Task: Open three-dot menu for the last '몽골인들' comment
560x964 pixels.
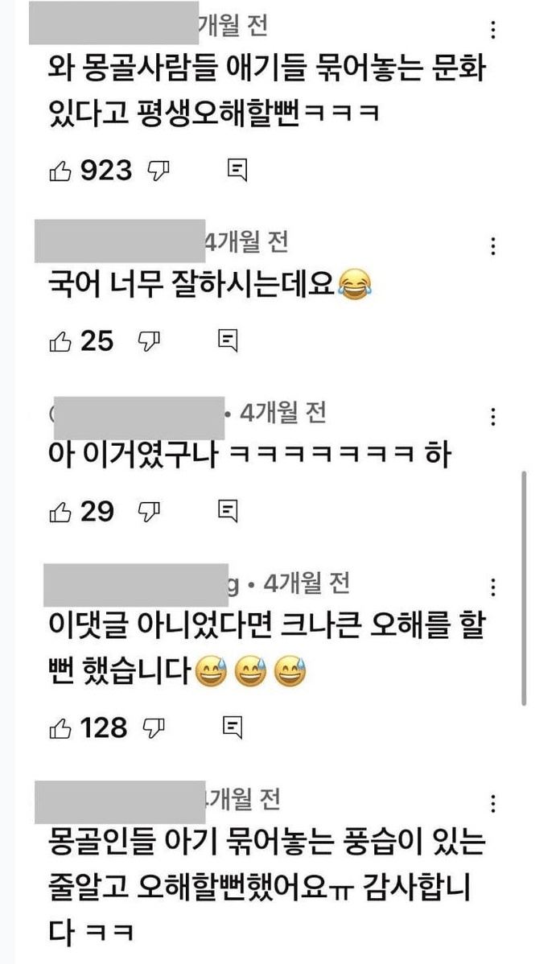Action: click(493, 804)
